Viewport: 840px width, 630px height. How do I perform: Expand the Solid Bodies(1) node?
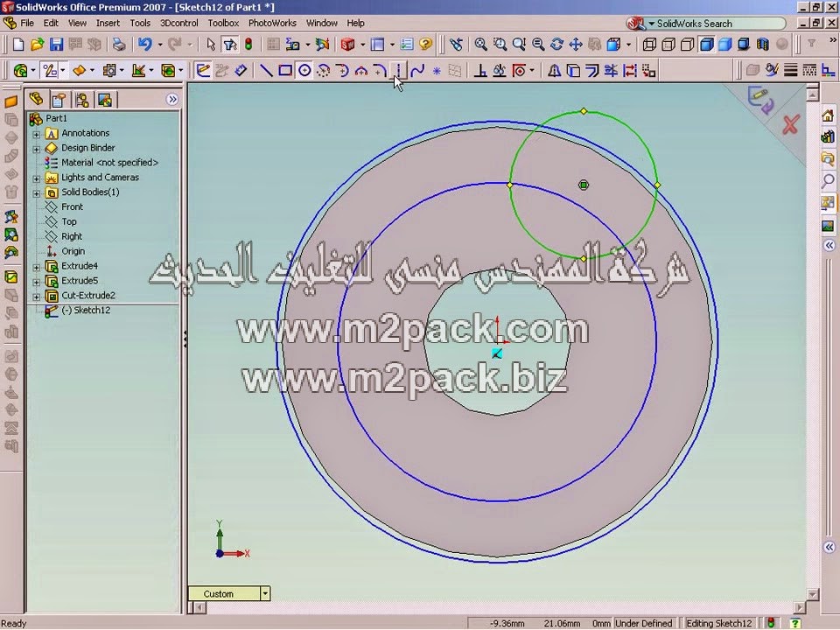coord(36,192)
